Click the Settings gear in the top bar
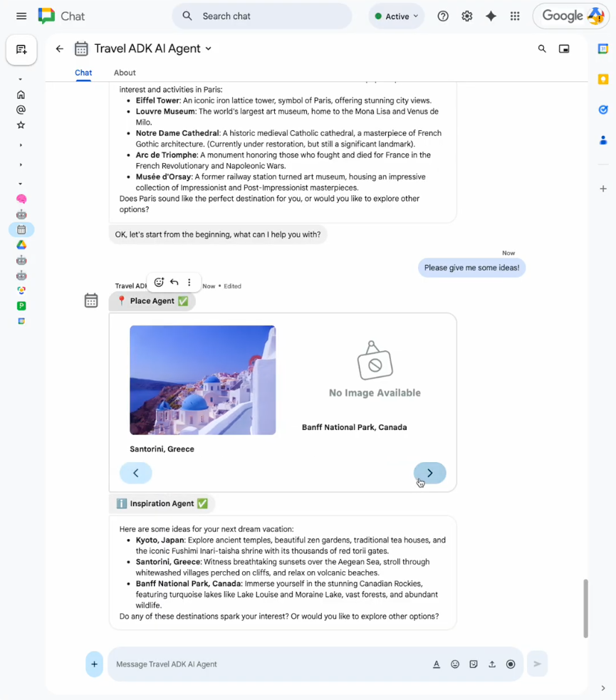The image size is (616, 700). point(467,15)
